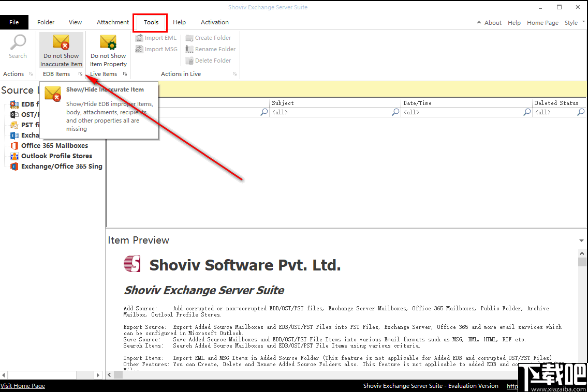This screenshot has height=392, width=588.
Task: Select the Office 365 Mailboxes source icon
Action: click(14, 145)
